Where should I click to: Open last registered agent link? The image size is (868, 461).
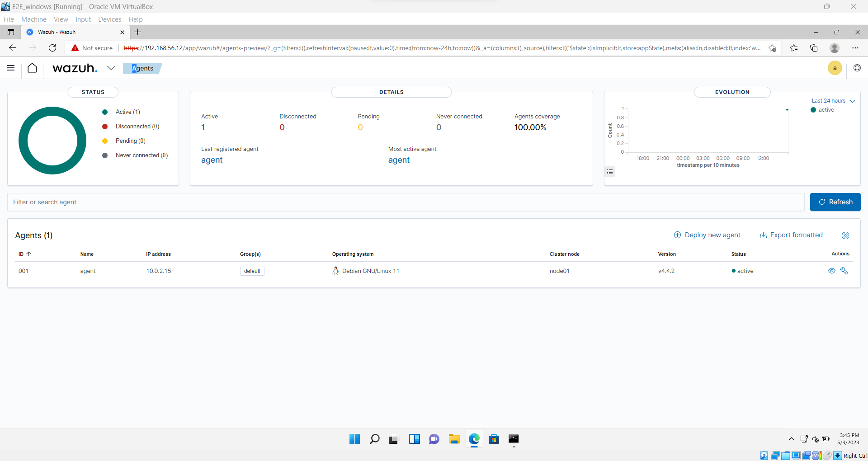tap(212, 160)
